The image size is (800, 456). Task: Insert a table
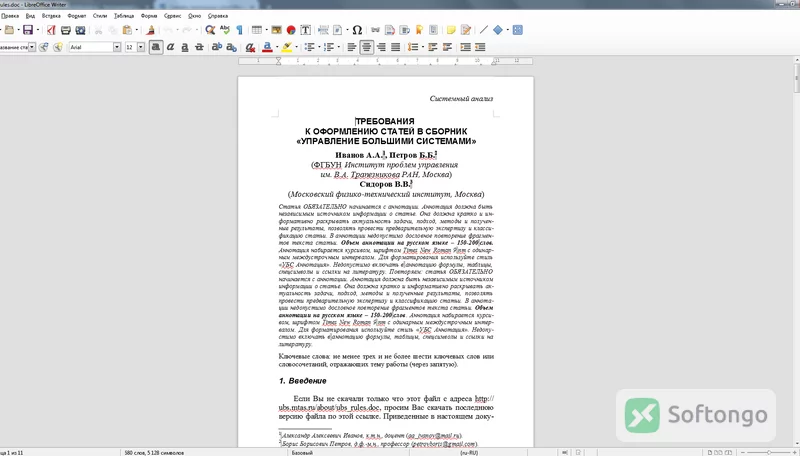point(257,30)
